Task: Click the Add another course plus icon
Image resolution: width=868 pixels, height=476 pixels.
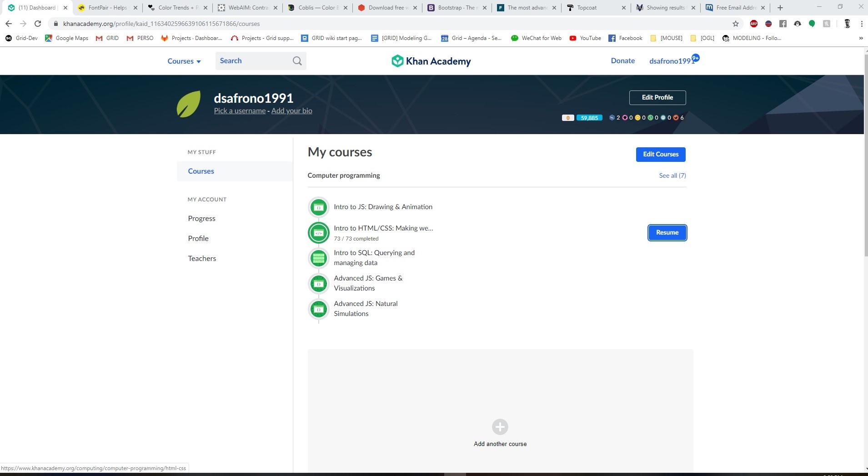Action: 500,427
